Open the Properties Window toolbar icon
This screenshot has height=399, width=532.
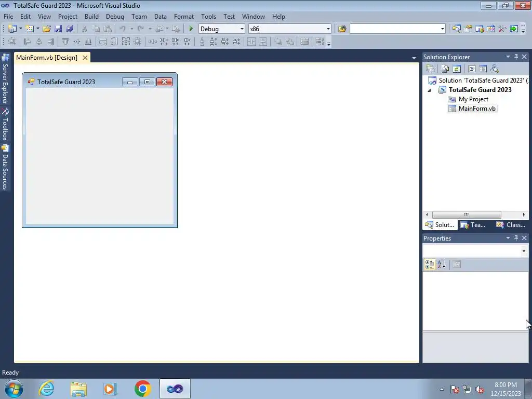[468, 29]
